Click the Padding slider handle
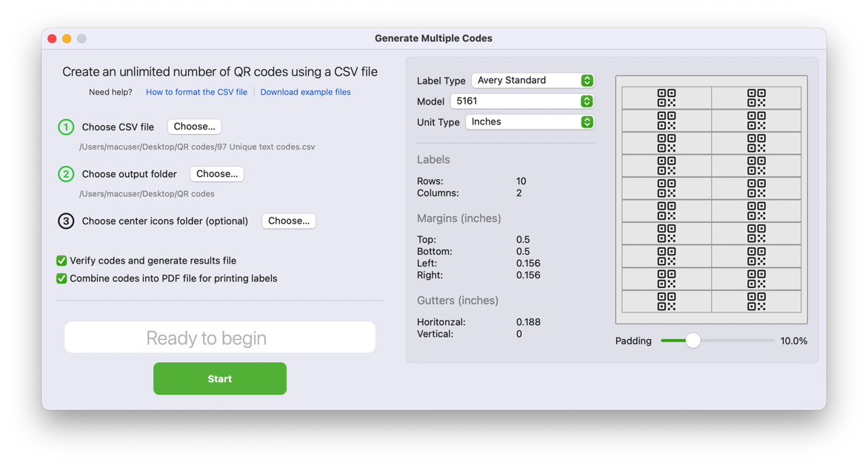Viewport: 868px width, 465px height. (x=692, y=341)
